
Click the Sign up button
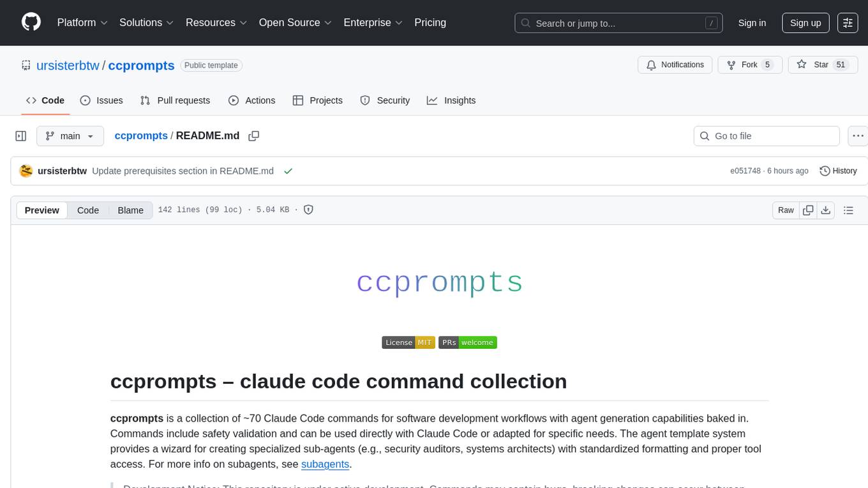click(x=805, y=23)
